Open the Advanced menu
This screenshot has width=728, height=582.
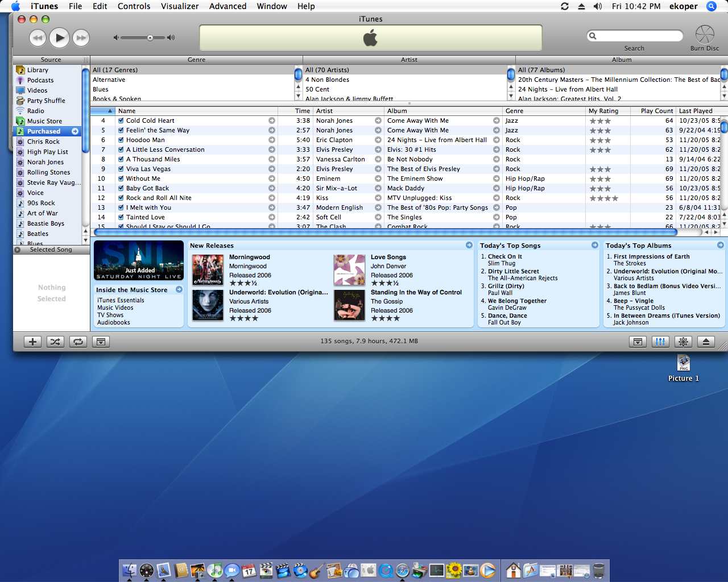(228, 6)
